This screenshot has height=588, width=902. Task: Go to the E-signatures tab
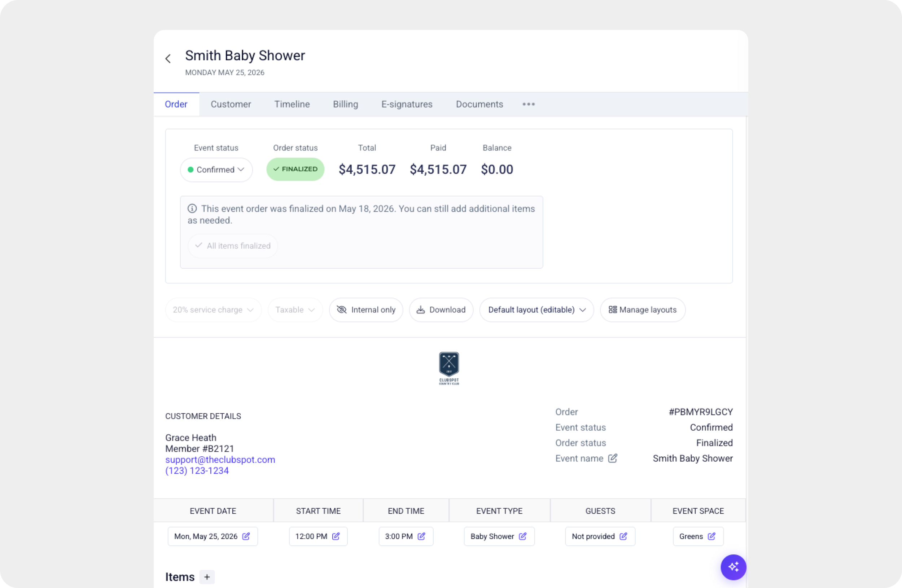[x=407, y=104]
